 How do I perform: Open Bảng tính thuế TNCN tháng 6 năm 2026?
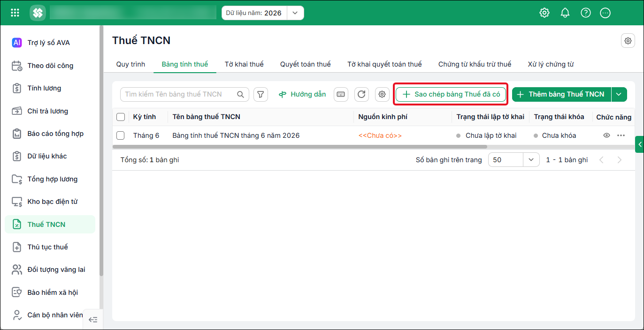click(x=236, y=135)
